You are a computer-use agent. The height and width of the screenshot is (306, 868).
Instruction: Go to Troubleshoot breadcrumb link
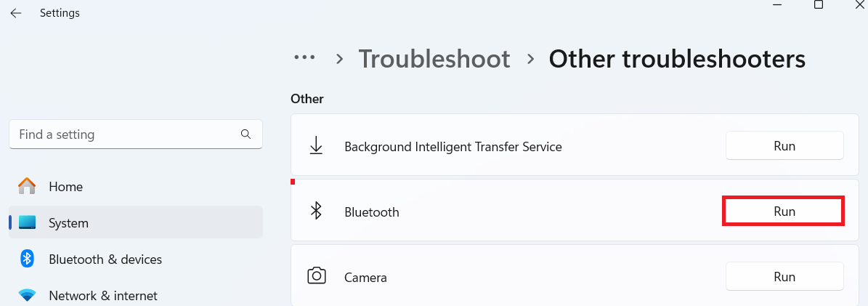(434, 59)
